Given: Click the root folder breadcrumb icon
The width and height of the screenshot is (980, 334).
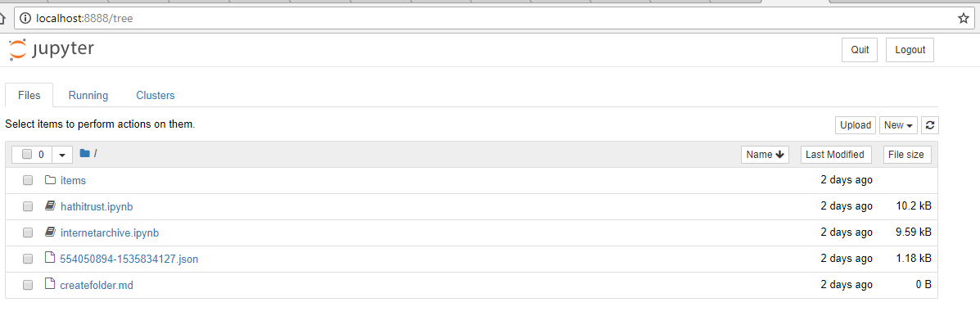Looking at the screenshot, I should (x=84, y=154).
